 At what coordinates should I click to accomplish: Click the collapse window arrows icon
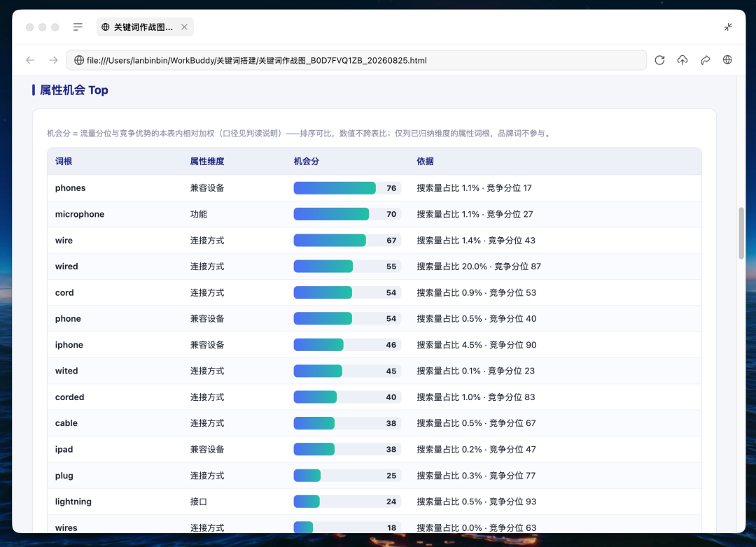[x=728, y=27]
